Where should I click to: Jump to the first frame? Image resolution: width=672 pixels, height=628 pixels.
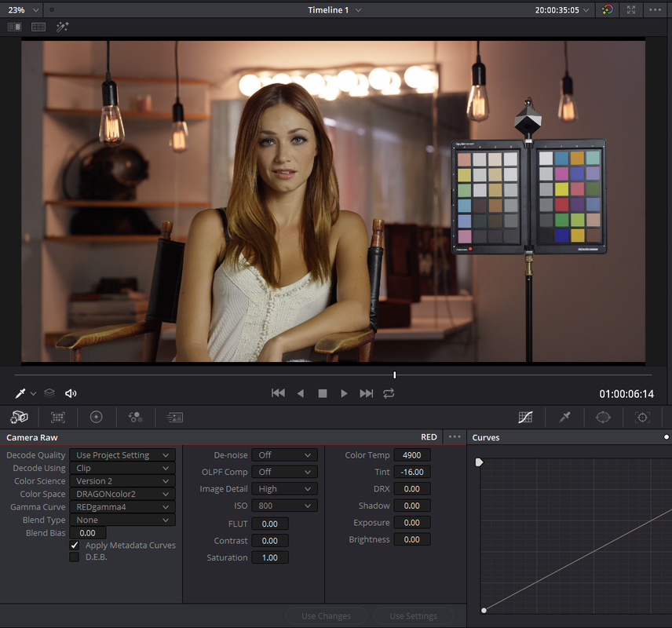point(278,393)
